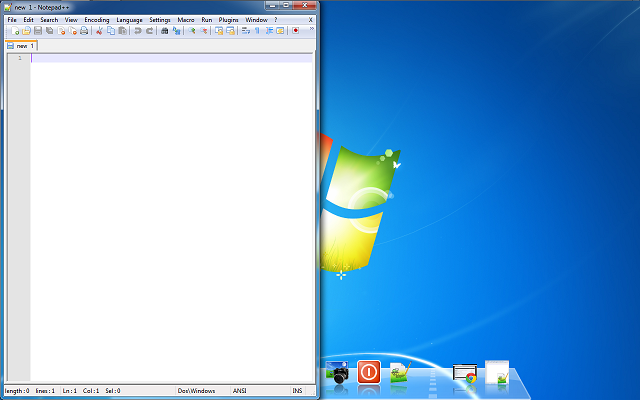
Task: Open the camera screenshot app in dock
Action: click(339, 374)
